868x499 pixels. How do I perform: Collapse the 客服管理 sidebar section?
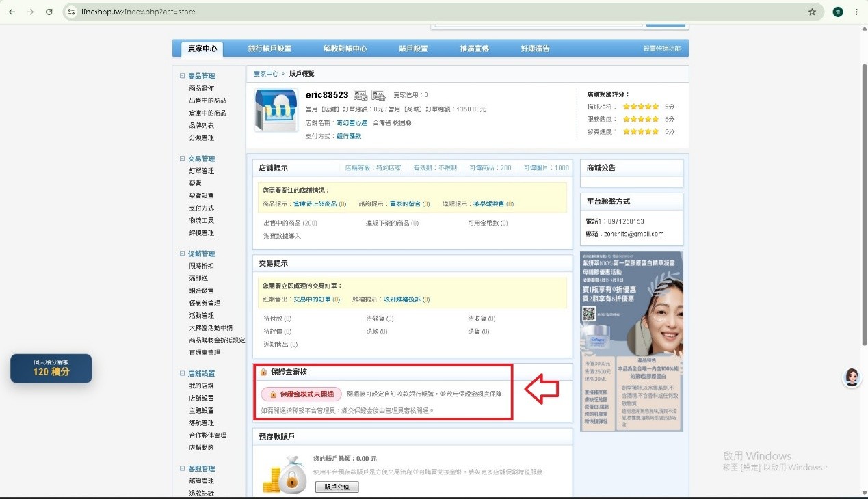coord(183,469)
